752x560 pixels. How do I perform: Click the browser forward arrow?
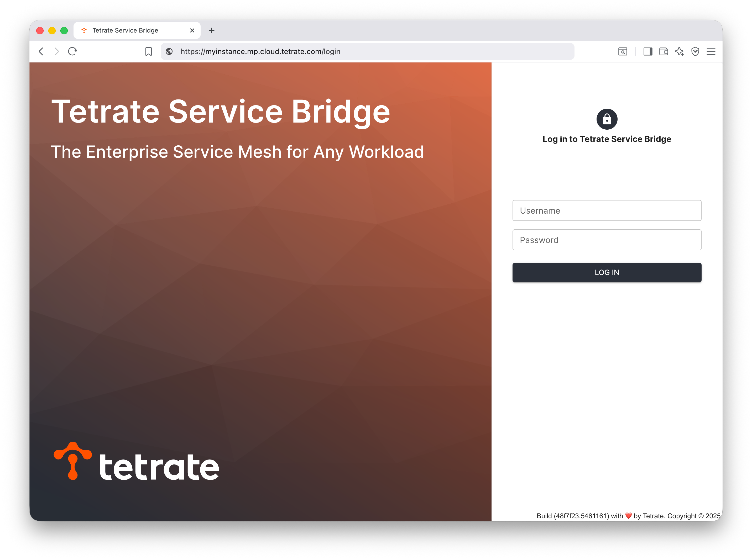(57, 51)
